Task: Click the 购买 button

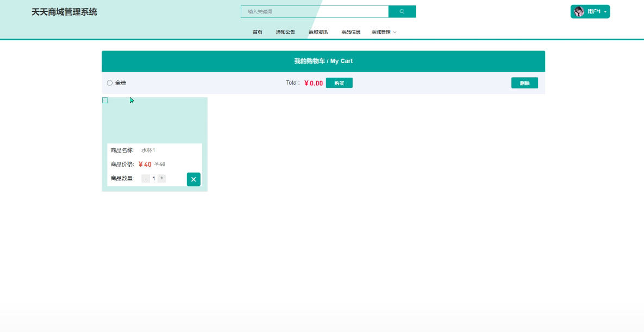Action: [339, 83]
